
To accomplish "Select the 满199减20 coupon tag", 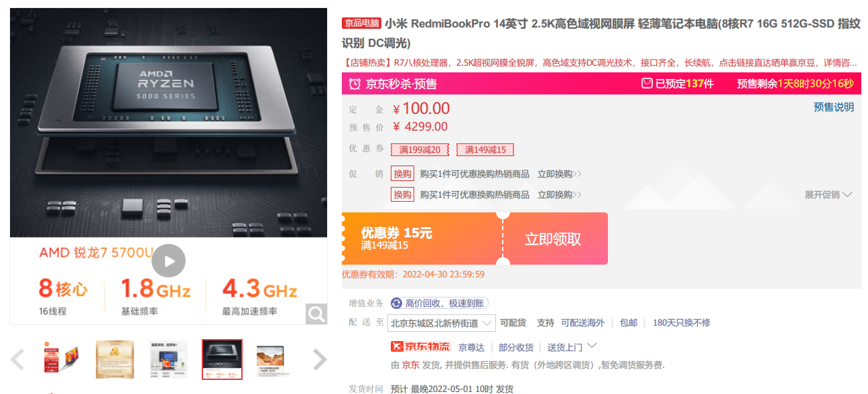I will tap(420, 149).
